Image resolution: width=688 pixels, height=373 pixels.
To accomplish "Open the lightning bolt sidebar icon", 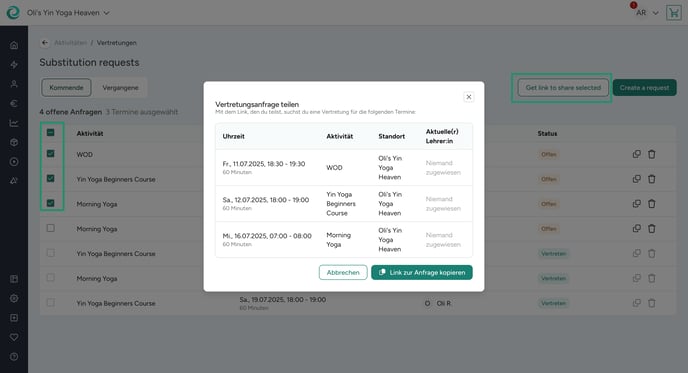I will click(14, 65).
